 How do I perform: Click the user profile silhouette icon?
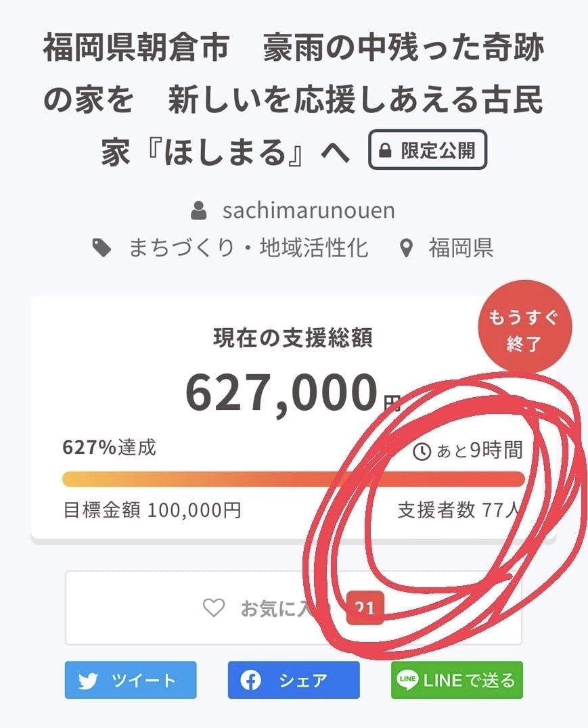[x=199, y=211]
